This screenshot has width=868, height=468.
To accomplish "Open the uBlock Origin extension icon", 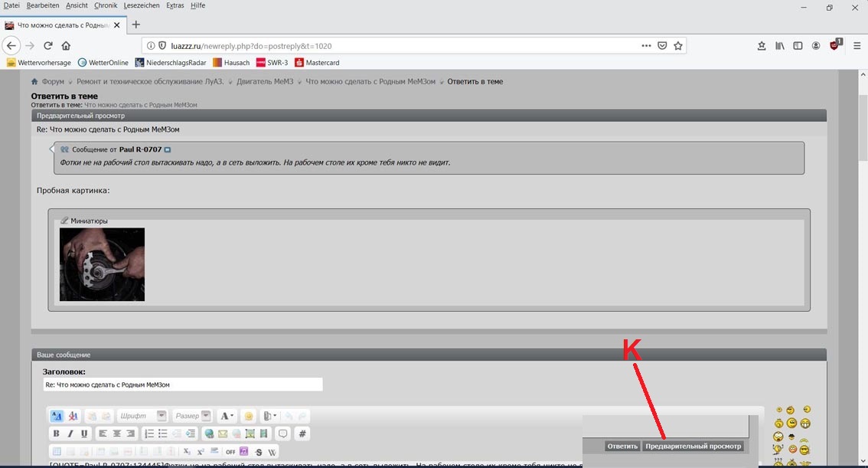I will coord(835,45).
